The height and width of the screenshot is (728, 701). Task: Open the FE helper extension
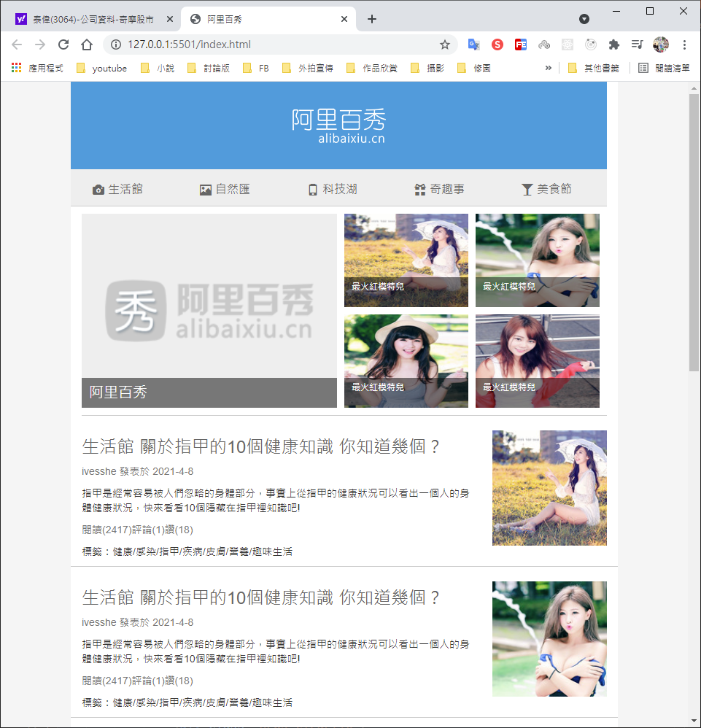coord(520,44)
